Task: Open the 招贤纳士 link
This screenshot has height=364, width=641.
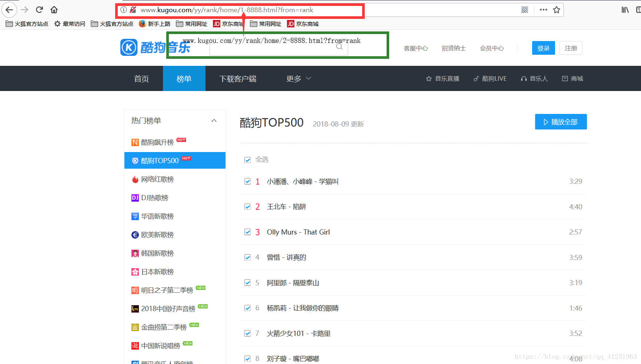Action: point(454,48)
